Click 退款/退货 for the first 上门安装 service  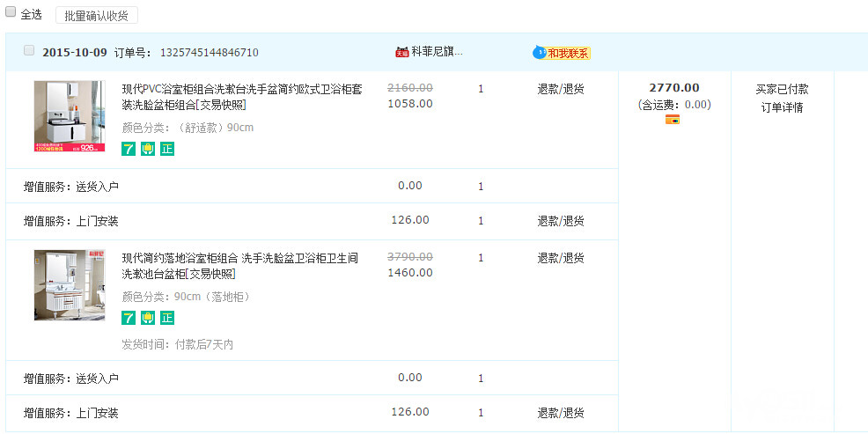click(x=561, y=221)
